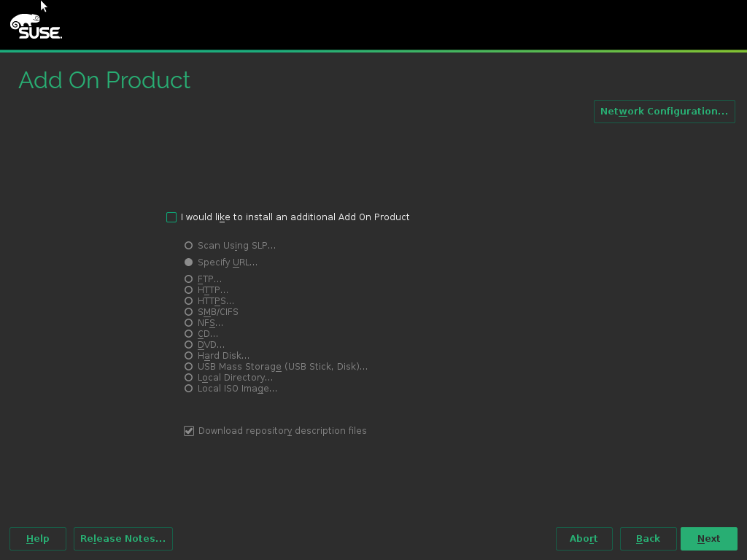Click the SUSE chameleon logo
Viewport: 747px width, 560px height.
(36, 26)
